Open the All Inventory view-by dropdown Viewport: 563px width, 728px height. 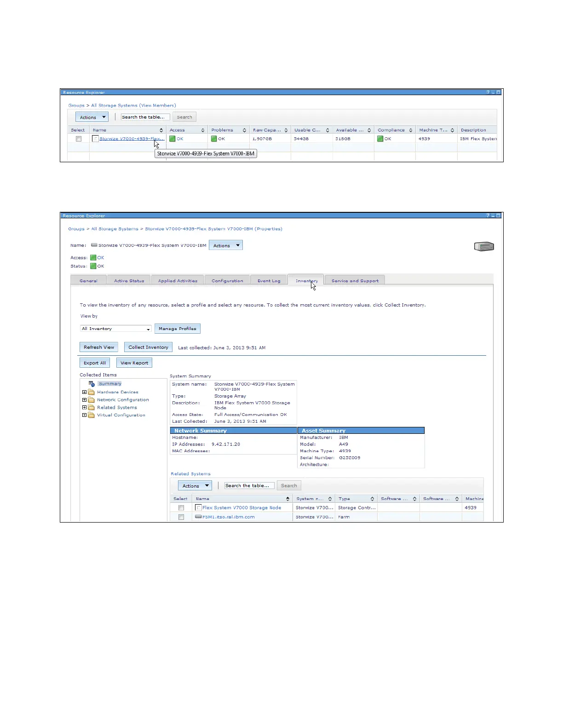(x=116, y=329)
